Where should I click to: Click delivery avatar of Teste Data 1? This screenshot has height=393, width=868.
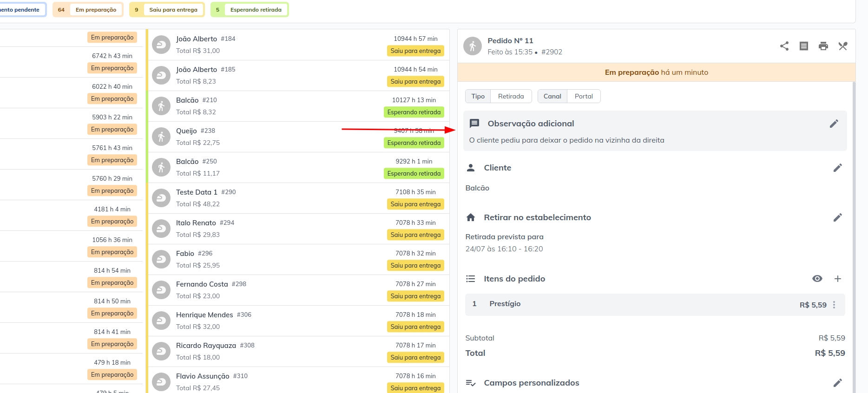(x=161, y=198)
